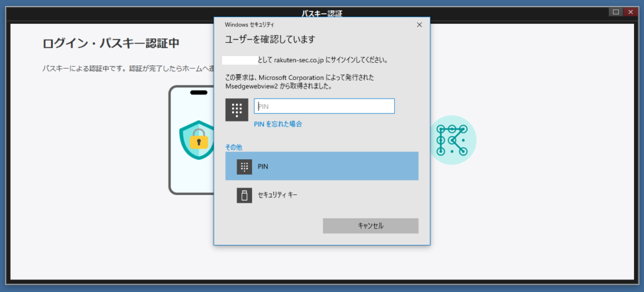Select the PIN sign-in option row
Viewport: 644px width, 292px height.
321,166
